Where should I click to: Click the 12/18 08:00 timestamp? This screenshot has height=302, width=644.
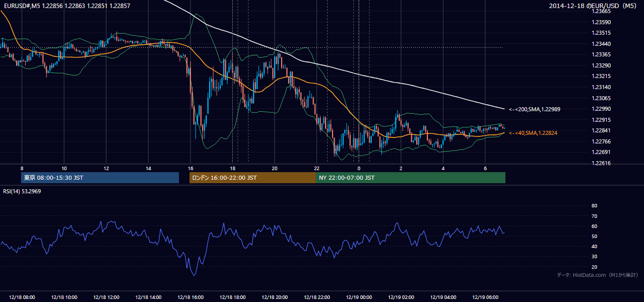tap(22, 297)
